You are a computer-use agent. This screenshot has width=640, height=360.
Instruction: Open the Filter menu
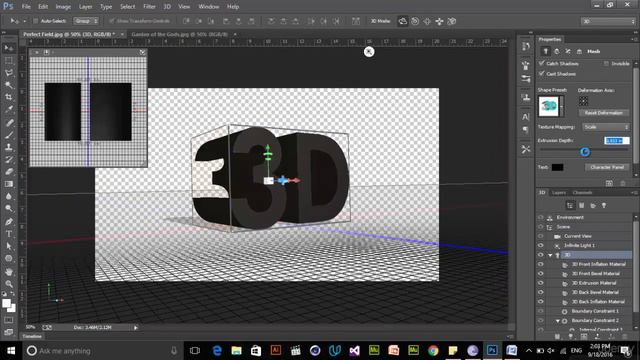pyautogui.click(x=149, y=7)
